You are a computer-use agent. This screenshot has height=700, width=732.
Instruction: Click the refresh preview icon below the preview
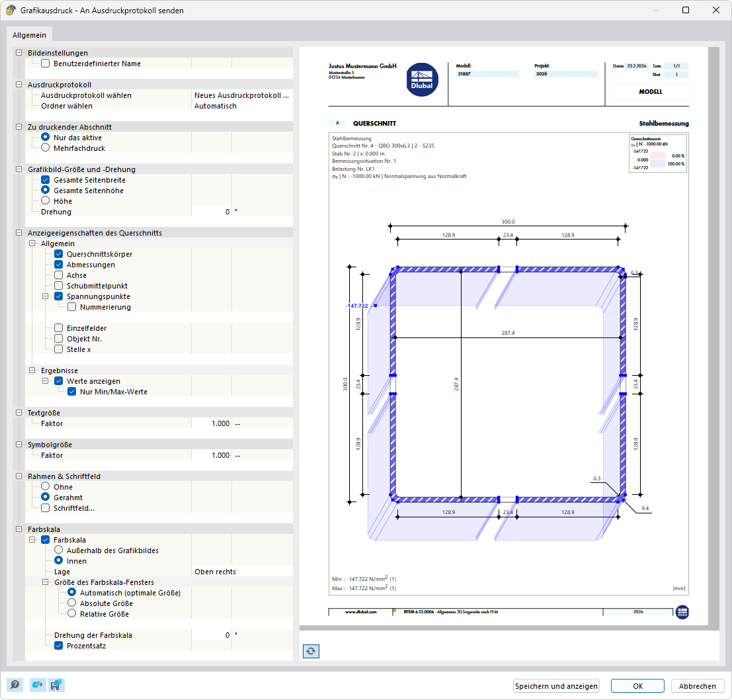coord(311,651)
